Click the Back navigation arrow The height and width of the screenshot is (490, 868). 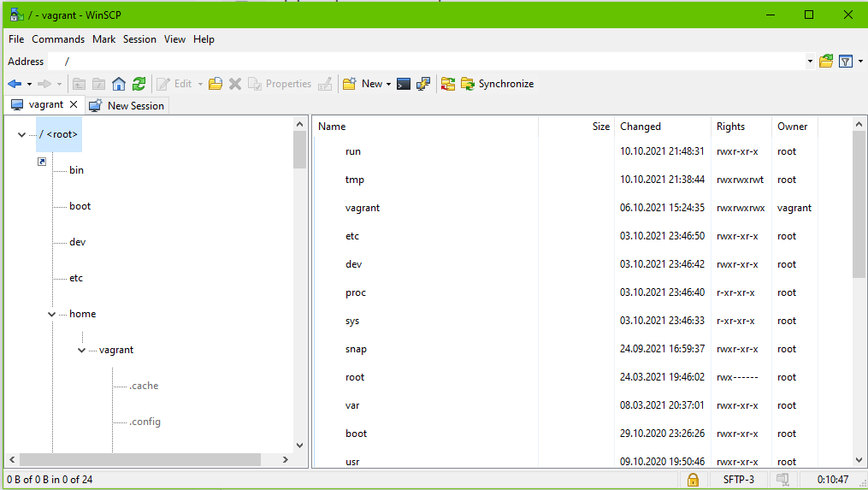(14, 84)
